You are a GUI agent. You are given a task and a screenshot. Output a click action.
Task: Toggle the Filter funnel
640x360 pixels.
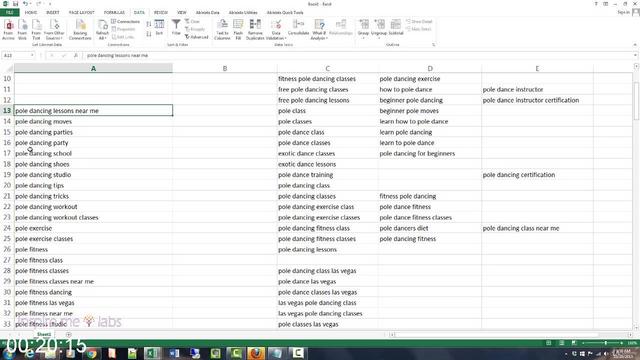click(176, 28)
